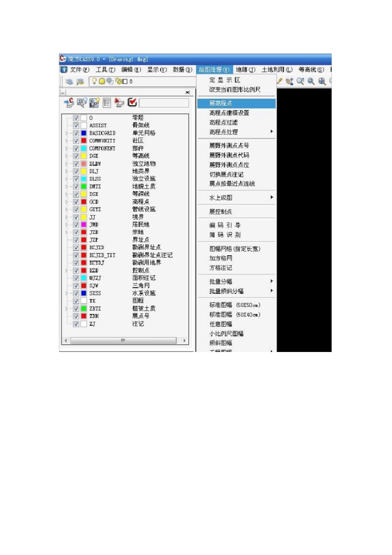Toggle checkbox of layer SXSS
This screenshot has width=392, height=555.
[76, 293]
